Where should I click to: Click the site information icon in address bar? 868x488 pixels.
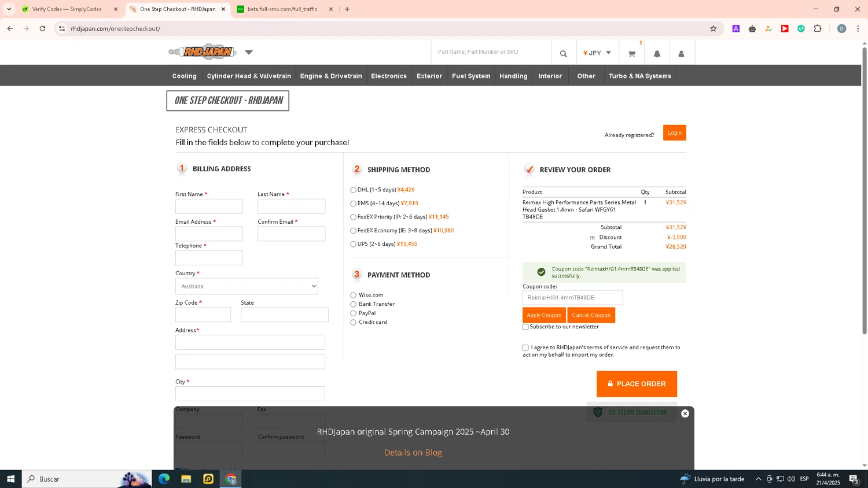coord(62,28)
